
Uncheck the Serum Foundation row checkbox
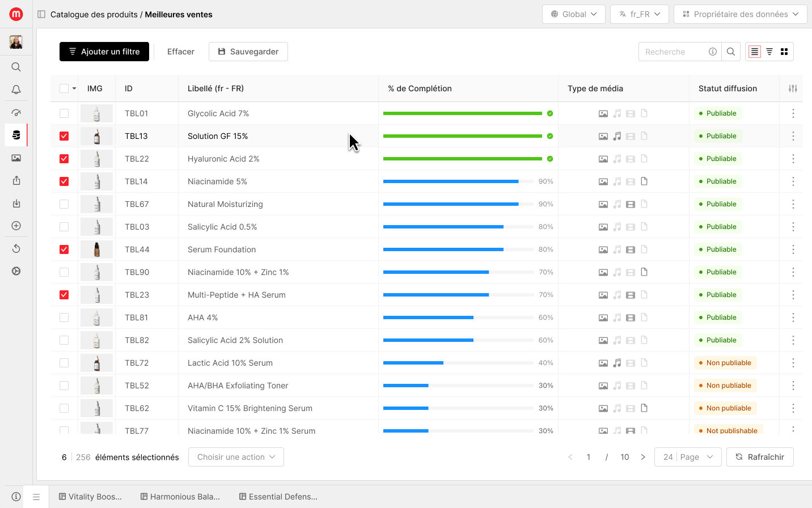[x=64, y=249]
